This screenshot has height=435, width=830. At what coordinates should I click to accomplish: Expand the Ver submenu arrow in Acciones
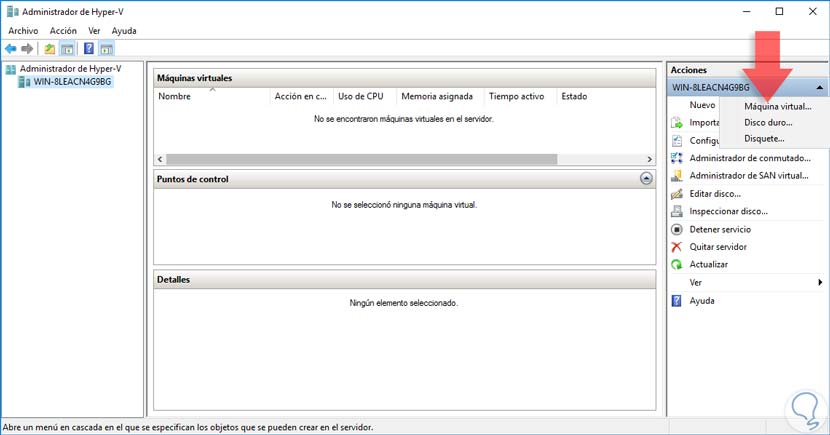(820, 283)
